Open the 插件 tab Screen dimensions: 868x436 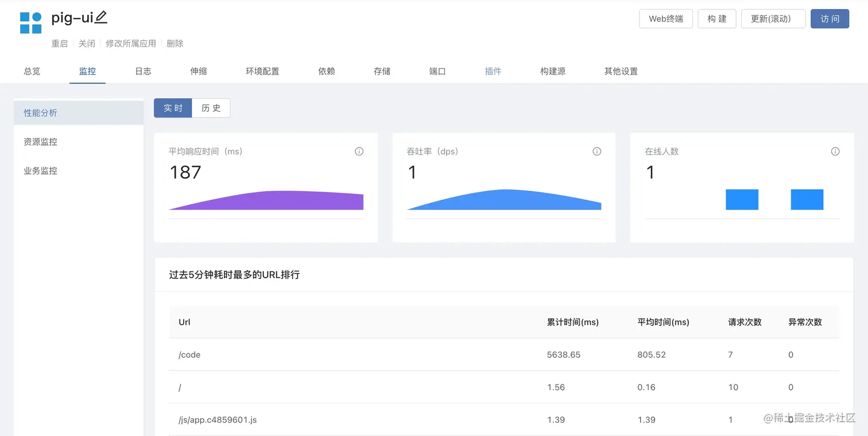click(493, 71)
